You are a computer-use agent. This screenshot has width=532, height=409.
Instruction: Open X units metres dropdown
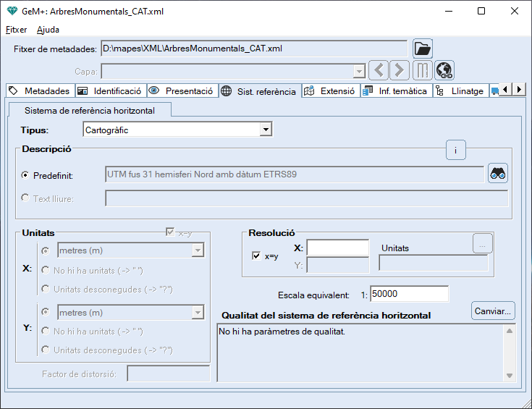click(x=198, y=250)
